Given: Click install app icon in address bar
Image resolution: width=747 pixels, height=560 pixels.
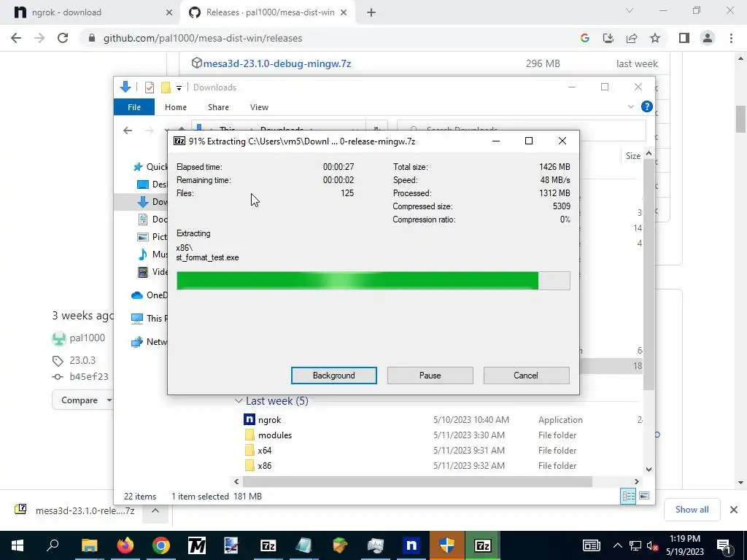Looking at the screenshot, I should 608,38.
